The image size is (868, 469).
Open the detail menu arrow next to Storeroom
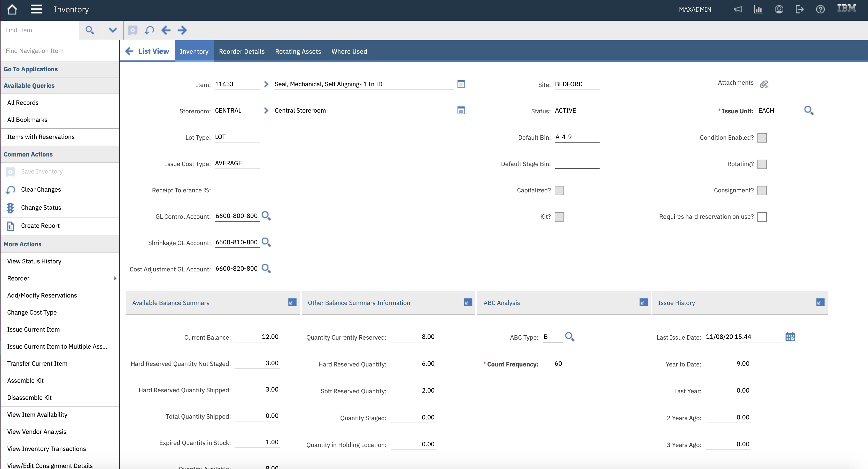click(x=266, y=110)
